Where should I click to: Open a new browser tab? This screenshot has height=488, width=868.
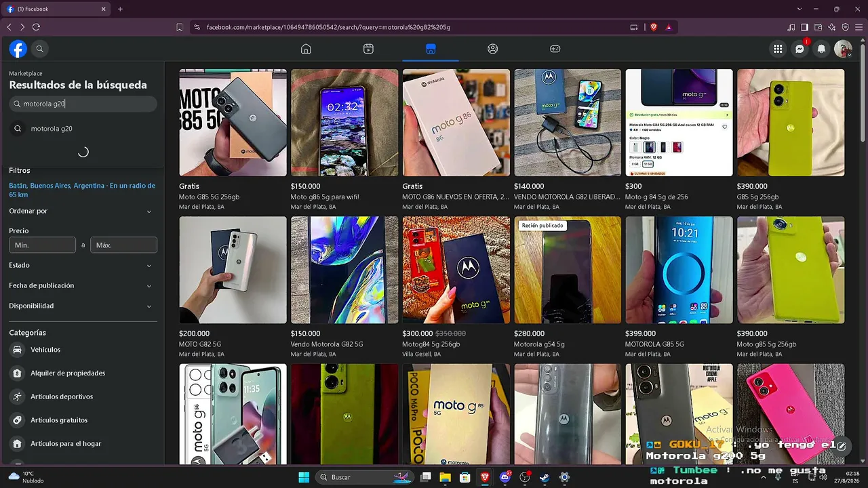pos(120,9)
